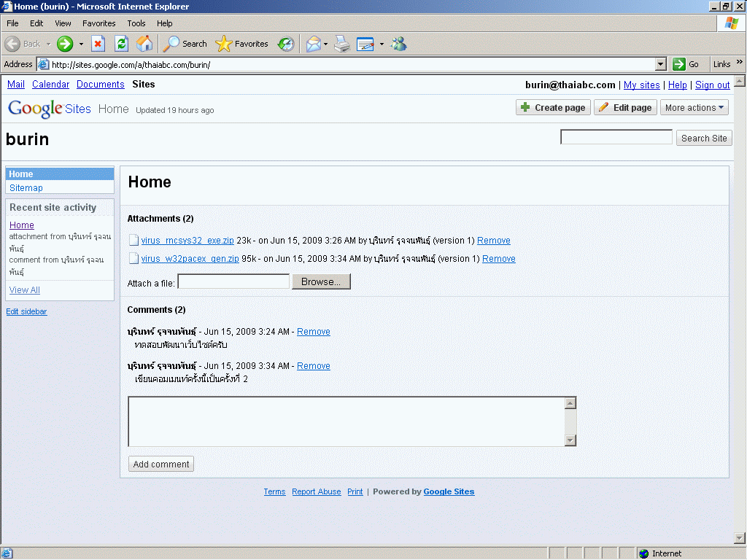Click inside the Search Site text field
The height and width of the screenshot is (560, 747).
[616, 137]
